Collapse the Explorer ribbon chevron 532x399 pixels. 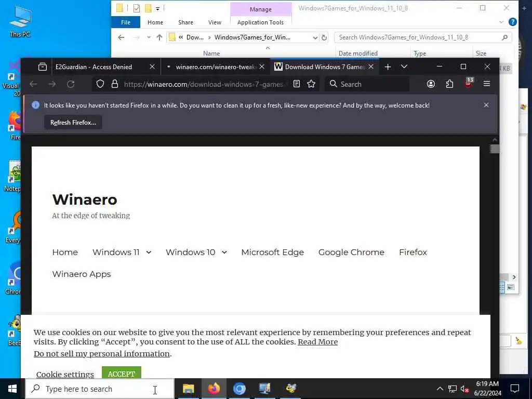click(x=501, y=22)
